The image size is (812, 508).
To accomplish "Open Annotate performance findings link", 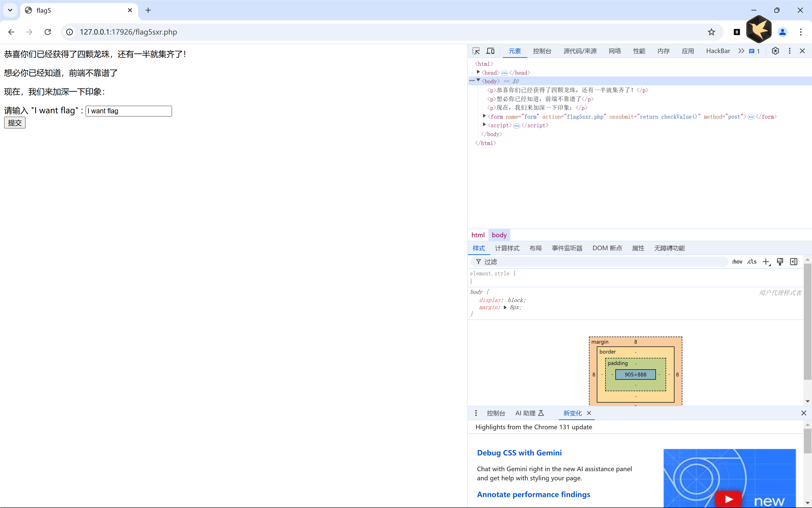I will (x=533, y=494).
